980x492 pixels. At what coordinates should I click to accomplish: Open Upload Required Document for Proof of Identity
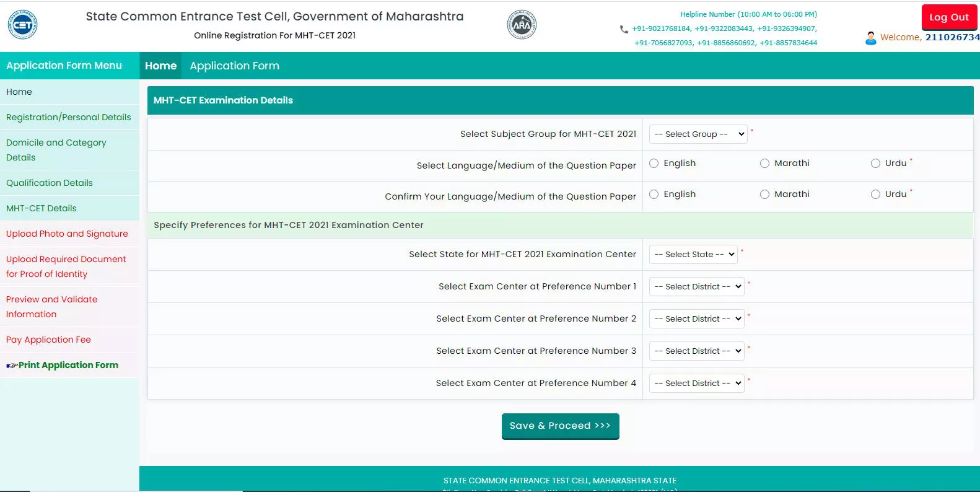pyautogui.click(x=69, y=266)
